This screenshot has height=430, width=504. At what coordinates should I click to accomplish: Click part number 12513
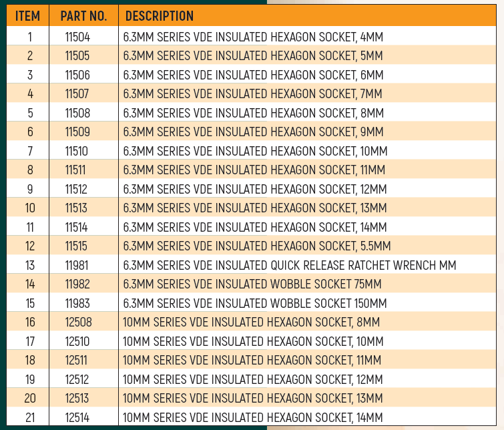point(78,399)
